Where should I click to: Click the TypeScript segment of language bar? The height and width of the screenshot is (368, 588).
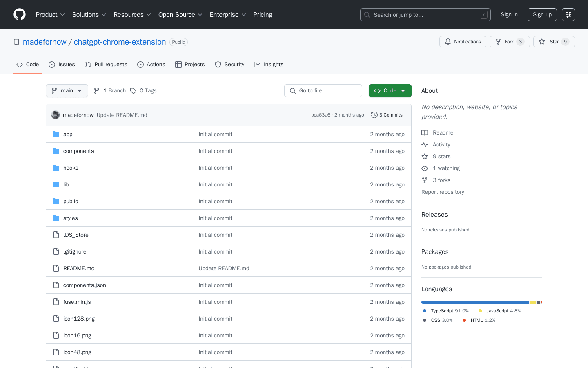tap(475, 302)
